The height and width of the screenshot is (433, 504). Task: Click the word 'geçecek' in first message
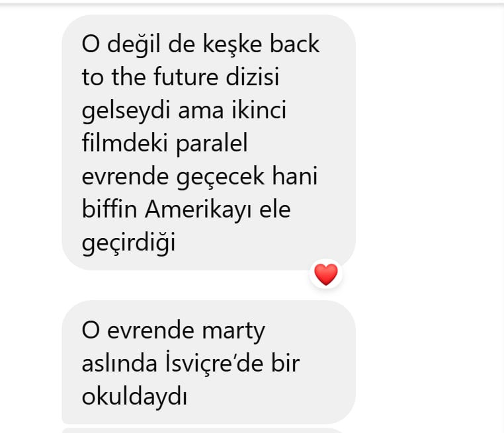(220, 177)
